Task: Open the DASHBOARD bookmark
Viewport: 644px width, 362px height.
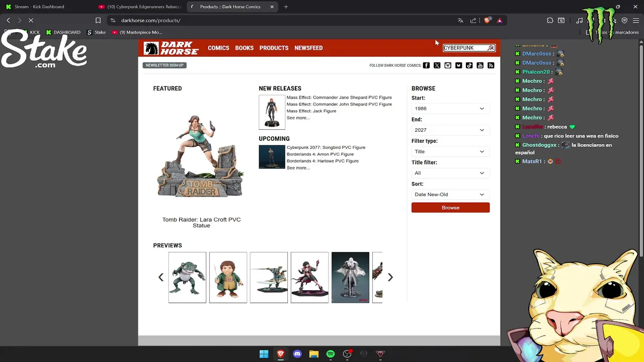Action: click(x=63, y=32)
